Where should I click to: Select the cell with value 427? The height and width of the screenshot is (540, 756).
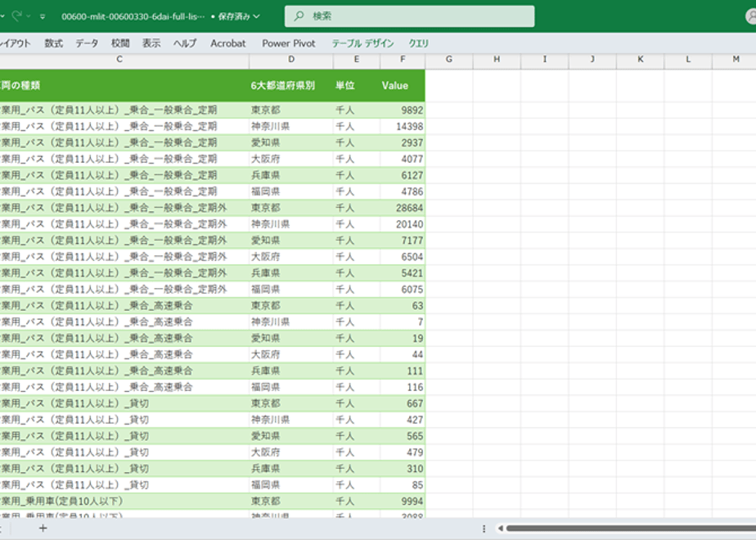coord(403,420)
